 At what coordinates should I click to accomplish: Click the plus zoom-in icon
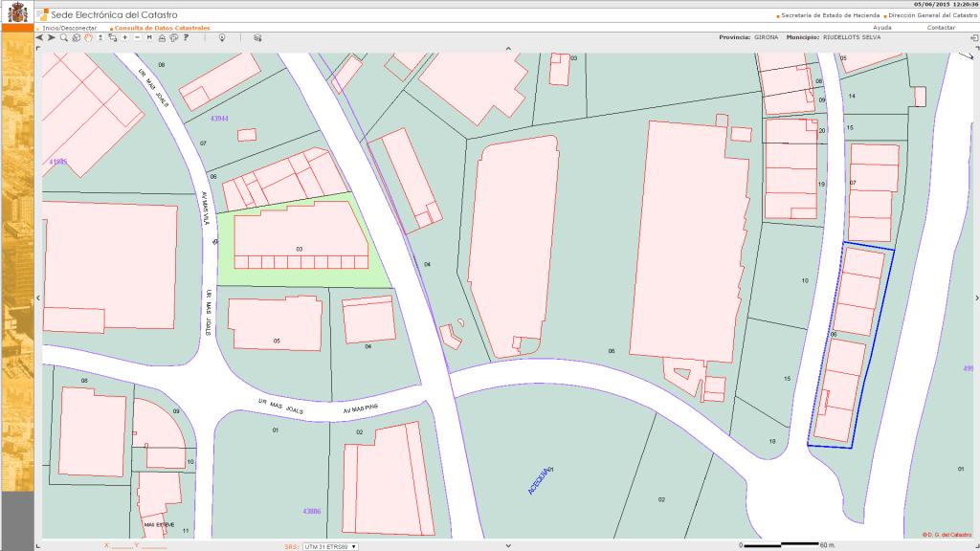124,37
